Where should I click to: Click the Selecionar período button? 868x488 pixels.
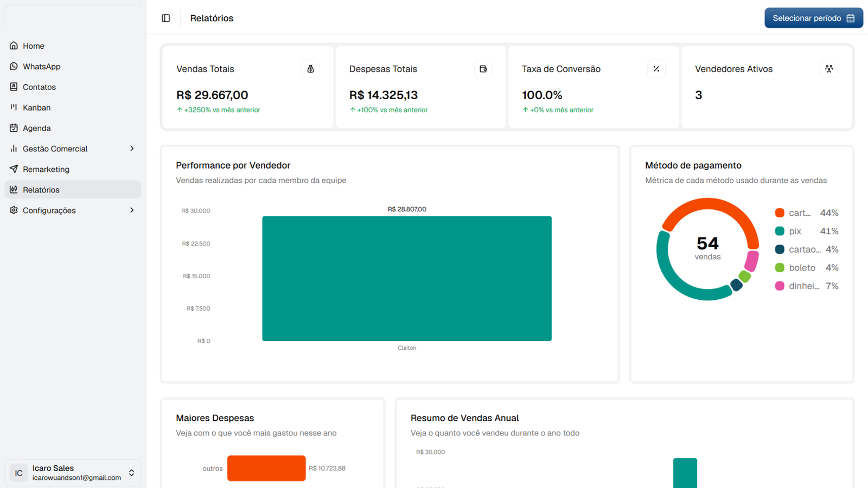point(814,18)
